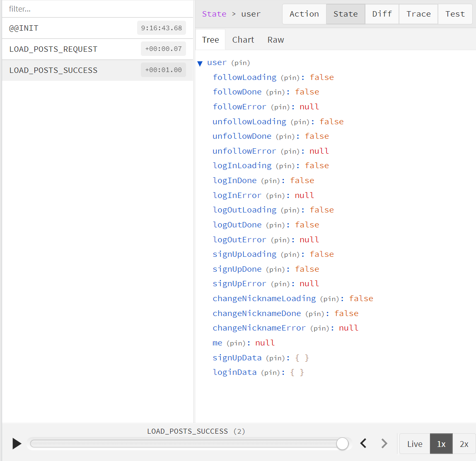Click the play button icon
Image resolution: width=476 pixels, height=461 pixels.
click(17, 444)
